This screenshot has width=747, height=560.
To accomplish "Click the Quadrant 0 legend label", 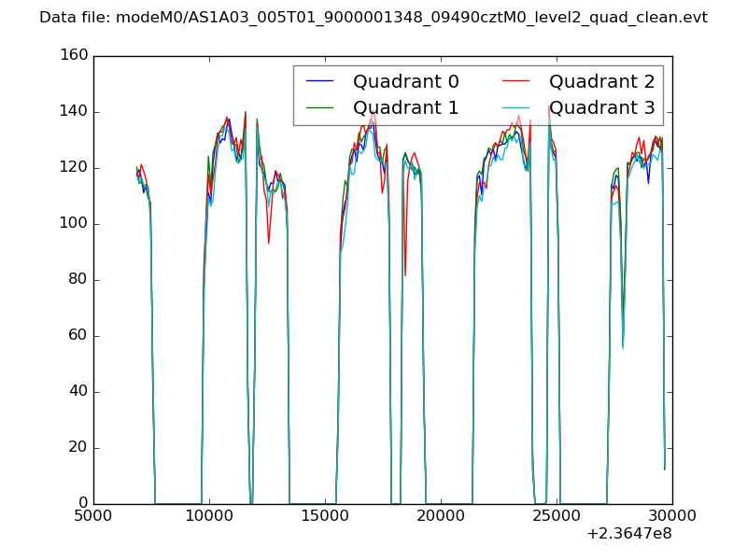I will point(405,81).
